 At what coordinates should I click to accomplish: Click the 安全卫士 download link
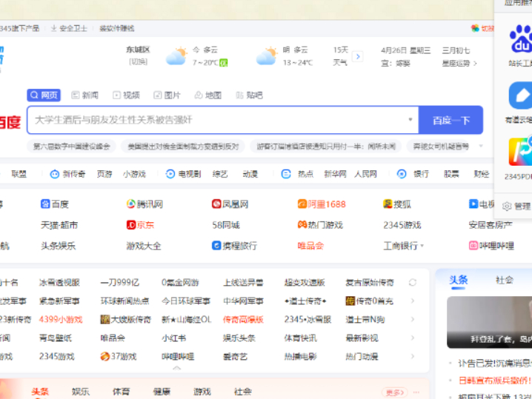69,28
